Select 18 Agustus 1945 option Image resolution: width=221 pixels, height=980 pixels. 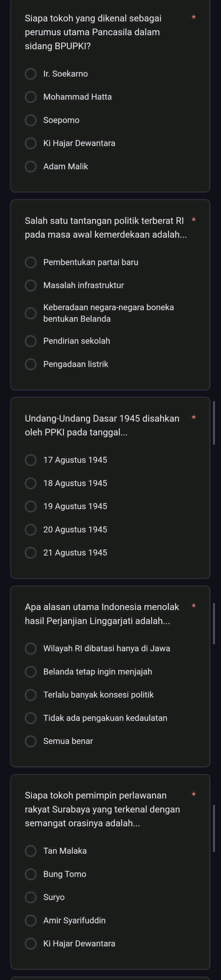[x=30, y=483]
